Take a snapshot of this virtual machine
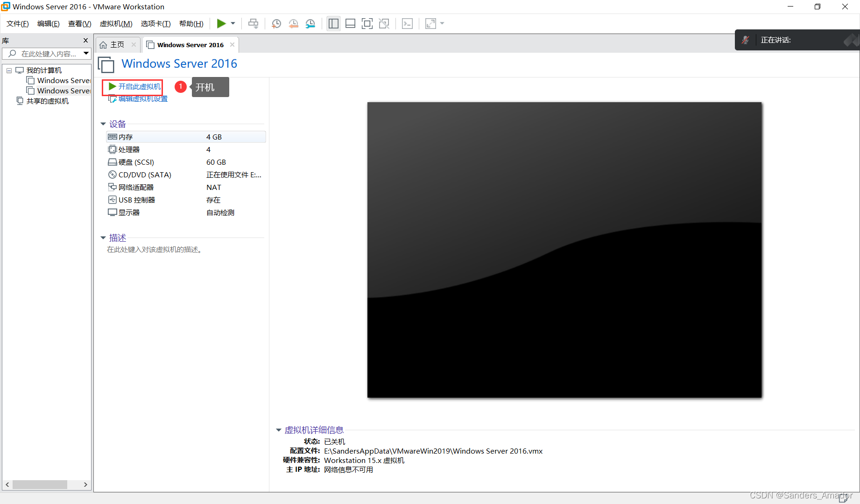 pyautogui.click(x=276, y=23)
